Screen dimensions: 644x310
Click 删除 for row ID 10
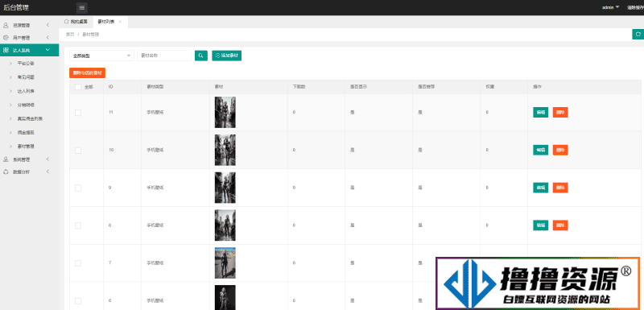(560, 151)
